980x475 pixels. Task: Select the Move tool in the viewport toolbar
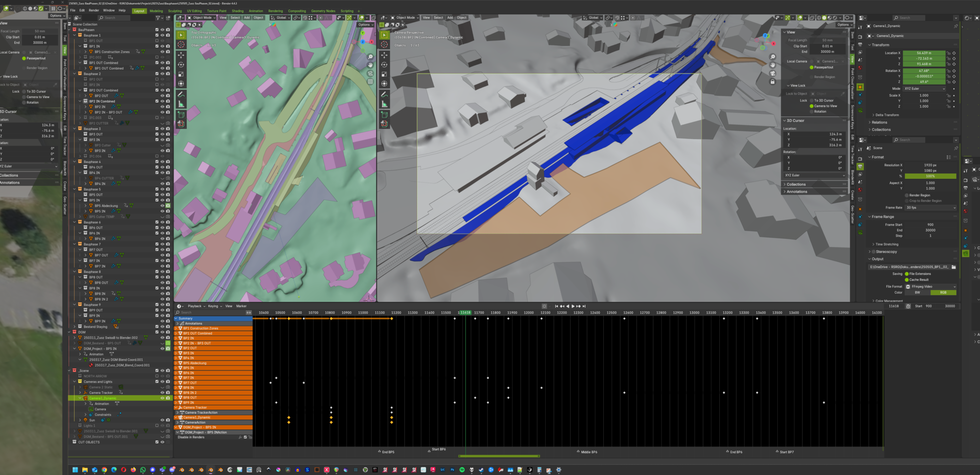tap(181, 55)
